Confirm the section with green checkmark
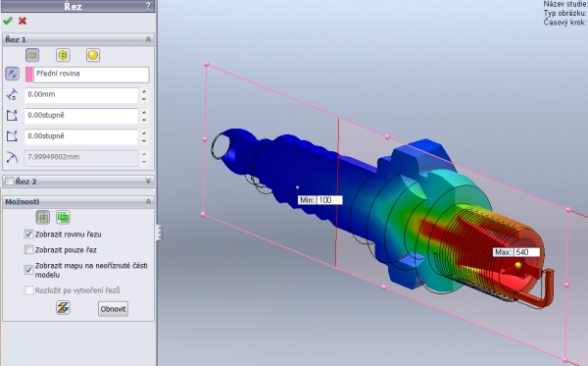 click(x=8, y=21)
